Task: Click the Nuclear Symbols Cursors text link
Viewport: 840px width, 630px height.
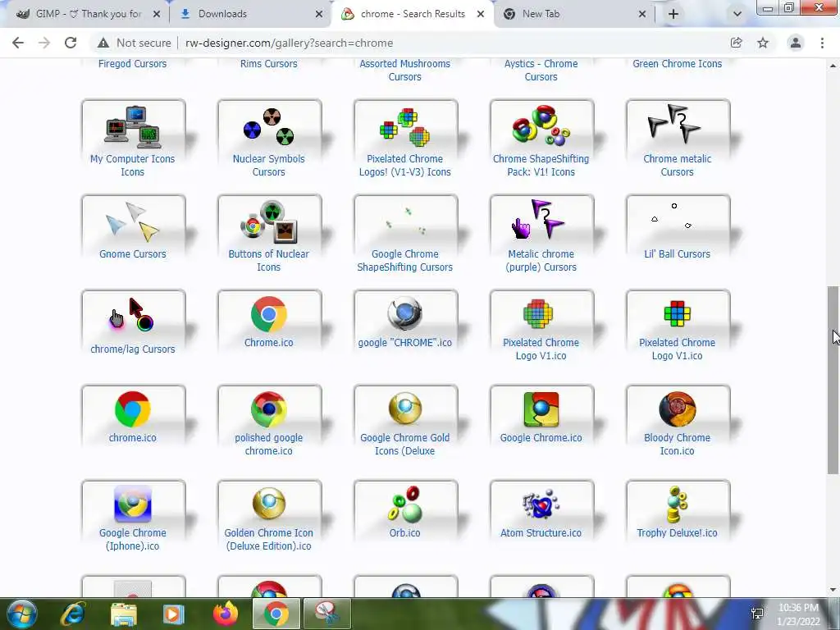Action: (x=268, y=165)
